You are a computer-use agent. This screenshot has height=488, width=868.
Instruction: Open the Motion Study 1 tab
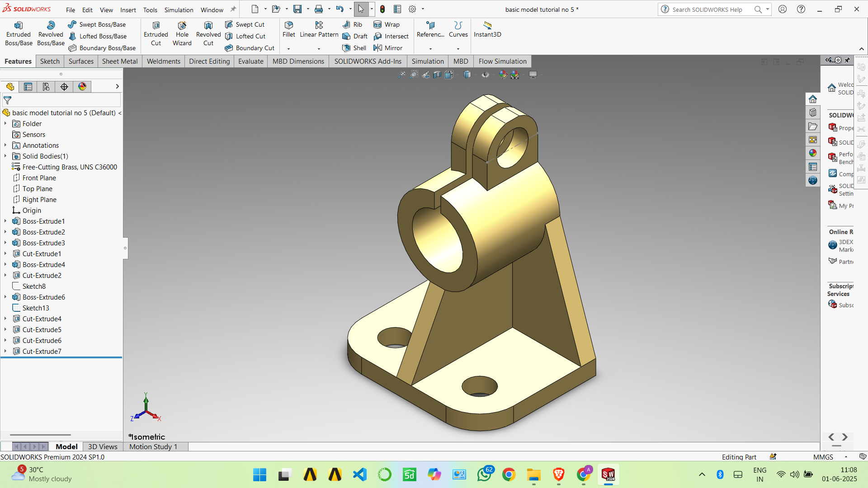pyautogui.click(x=153, y=446)
